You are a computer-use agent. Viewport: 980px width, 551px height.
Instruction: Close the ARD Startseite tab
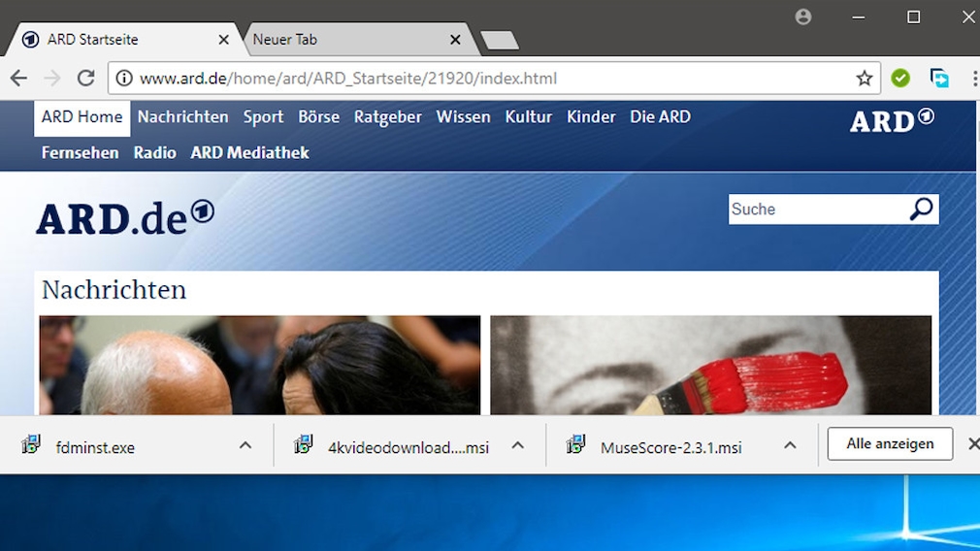point(224,40)
